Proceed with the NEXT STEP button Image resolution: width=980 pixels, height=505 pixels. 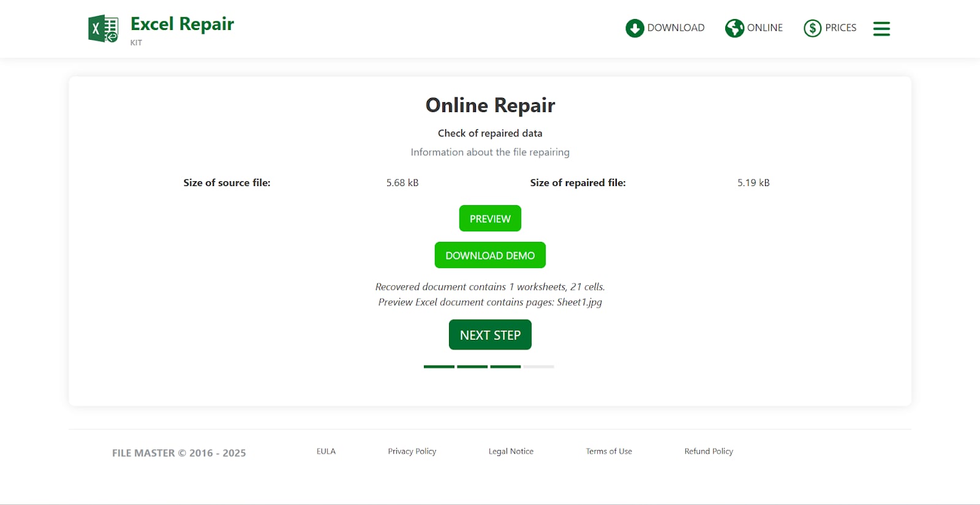[x=490, y=335]
